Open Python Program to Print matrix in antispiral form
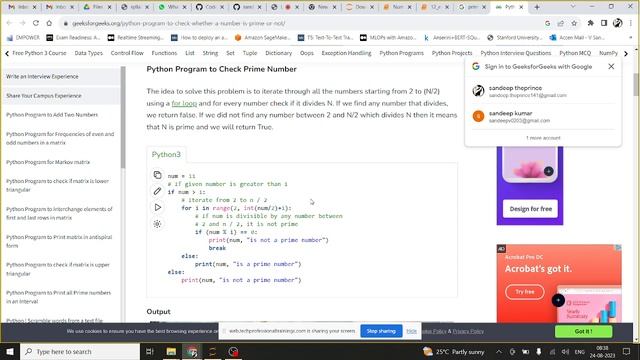The image size is (640, 360). point(59,241)
